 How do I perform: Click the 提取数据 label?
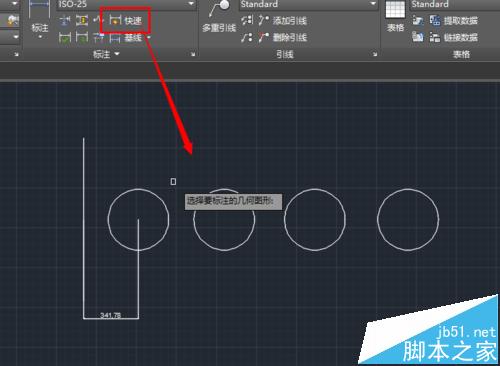[461, 21]
